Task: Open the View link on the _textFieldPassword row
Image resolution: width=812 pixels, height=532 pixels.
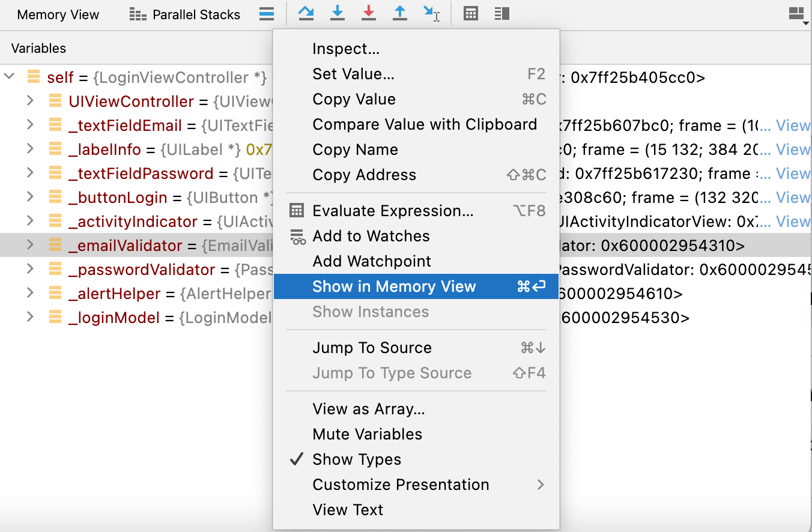Action: point(793,174)
